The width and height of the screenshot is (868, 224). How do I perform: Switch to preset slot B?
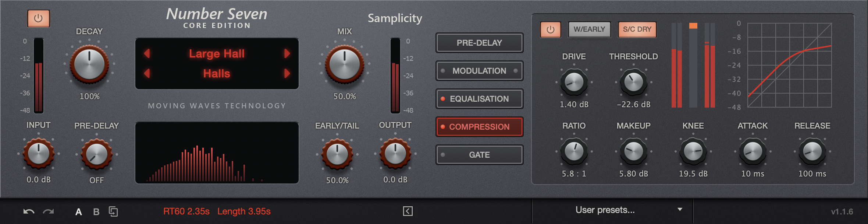pyautogui.click(x=96, y=212)
